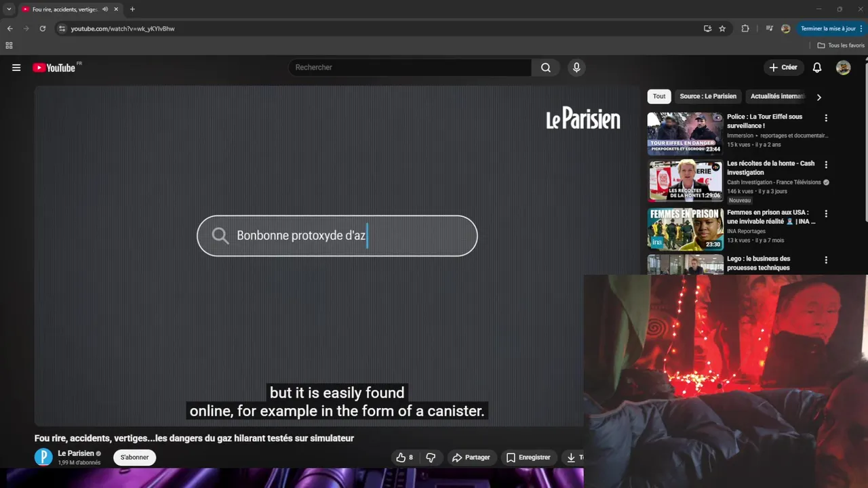The height and width of the screenshot is (488, 868).
Task: Save video with Enregistrer button
Action: pyautogui.click(x=528, y=457)
